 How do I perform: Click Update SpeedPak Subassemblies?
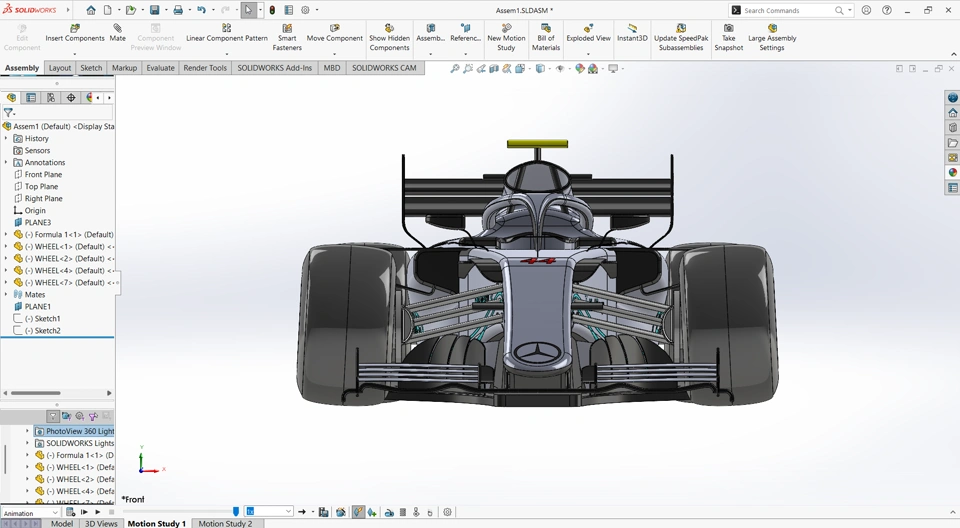[x=681, y=37]
